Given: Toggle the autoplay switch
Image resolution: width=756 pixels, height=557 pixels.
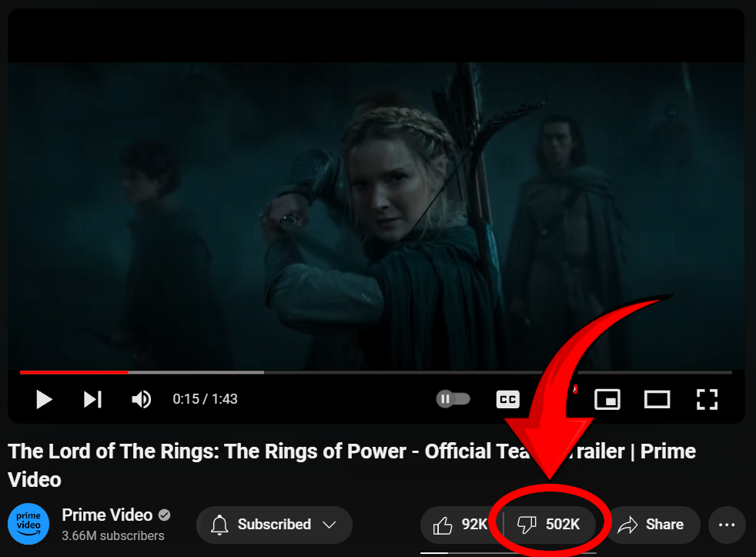Looking at the screenshot, I should (x=453, y=399).
